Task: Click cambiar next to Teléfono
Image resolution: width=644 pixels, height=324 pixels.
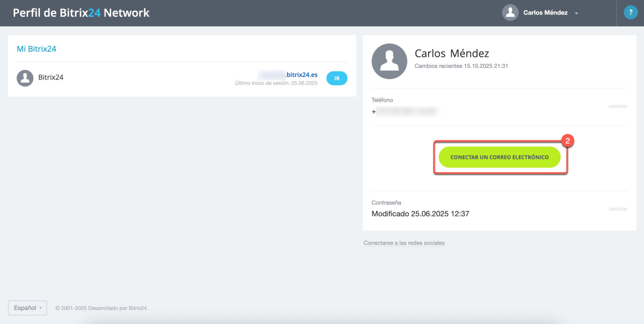Action: point(618,107)
